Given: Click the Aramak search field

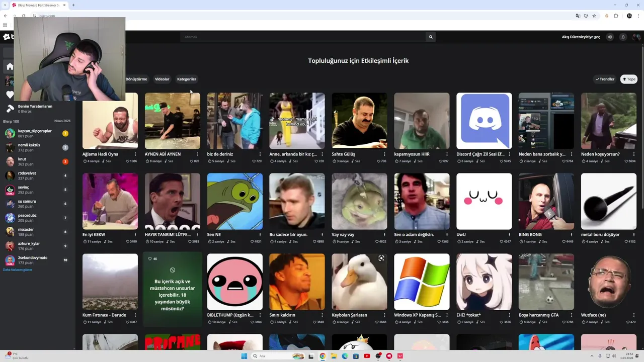Looking at the screenshot, I should click(x=303, y=37).
